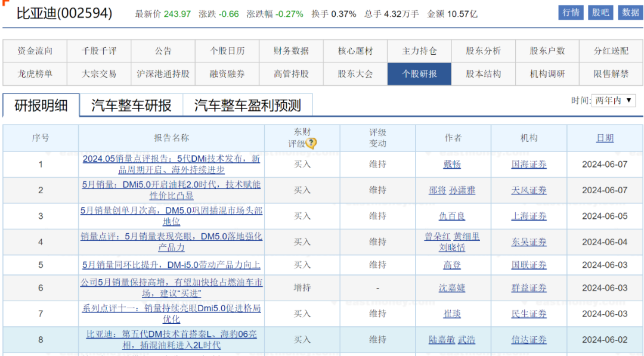Click author link 崔琰
Image resolution: width=644 pixels, height=356 pixels.
pos(452,314)
